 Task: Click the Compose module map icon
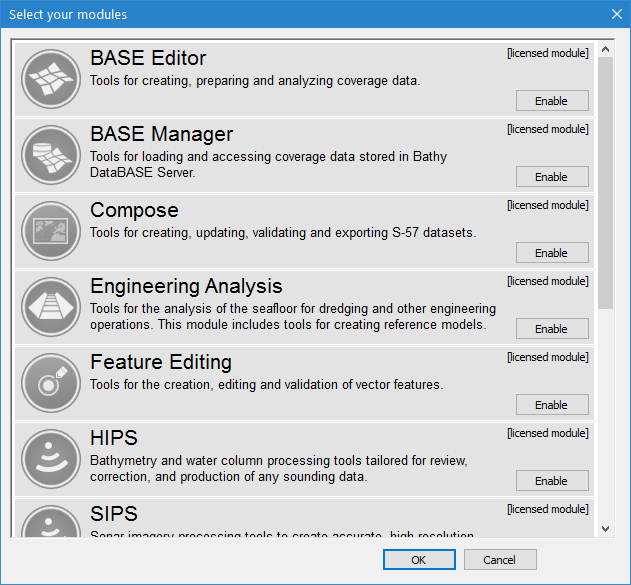click(50, 231)
